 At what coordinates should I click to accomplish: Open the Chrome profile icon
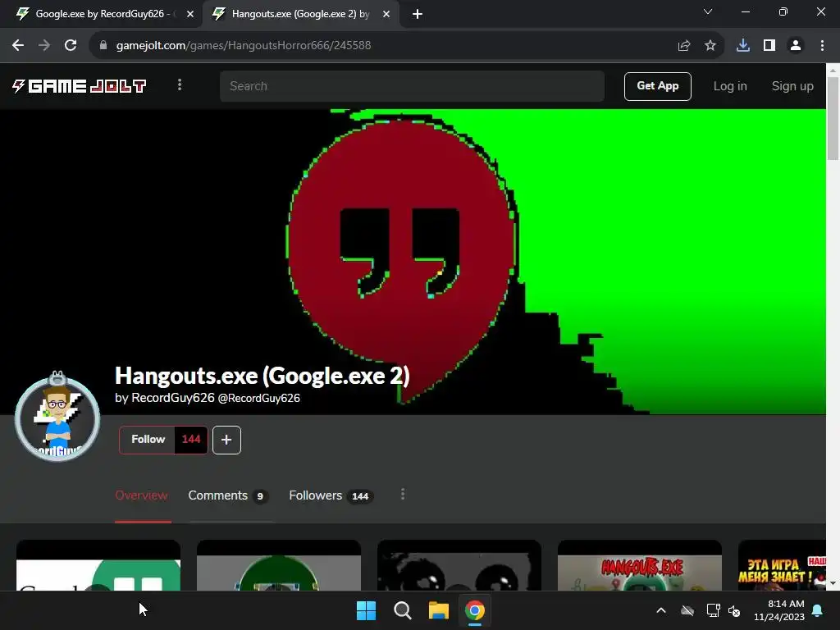(x=796, y=46)
